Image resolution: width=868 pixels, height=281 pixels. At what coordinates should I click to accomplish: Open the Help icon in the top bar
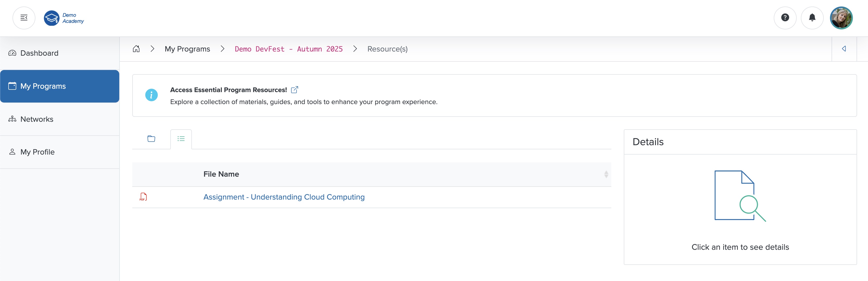click(785, 18)
